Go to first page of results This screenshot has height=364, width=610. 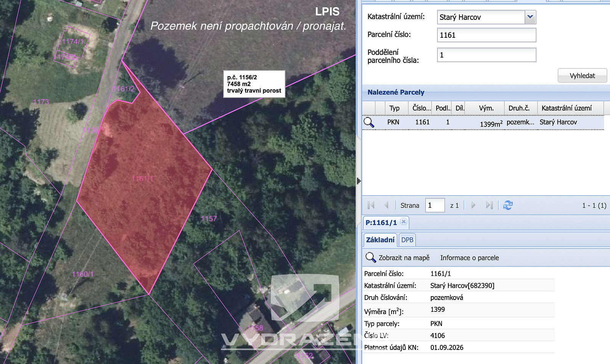pyautogui.click(x=371, y=205)
